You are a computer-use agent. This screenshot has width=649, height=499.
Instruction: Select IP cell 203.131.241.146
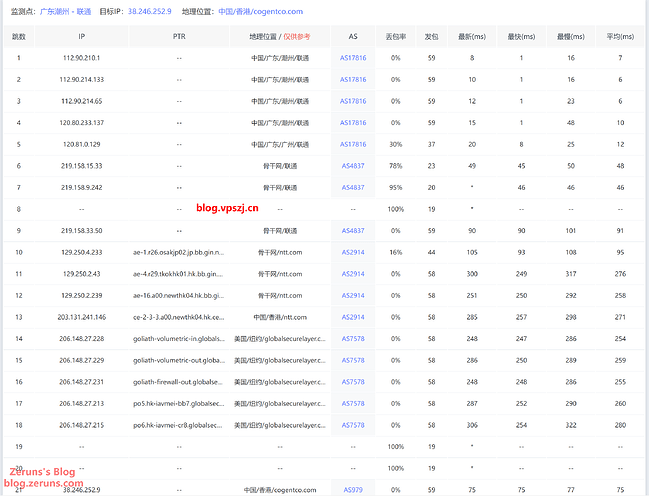pos(82,317)
